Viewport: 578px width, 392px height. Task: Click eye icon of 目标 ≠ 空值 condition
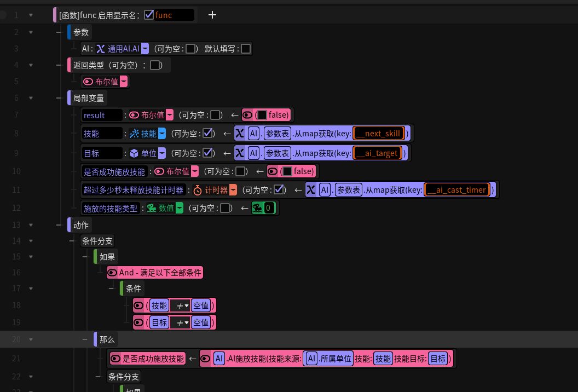[138, 322]
